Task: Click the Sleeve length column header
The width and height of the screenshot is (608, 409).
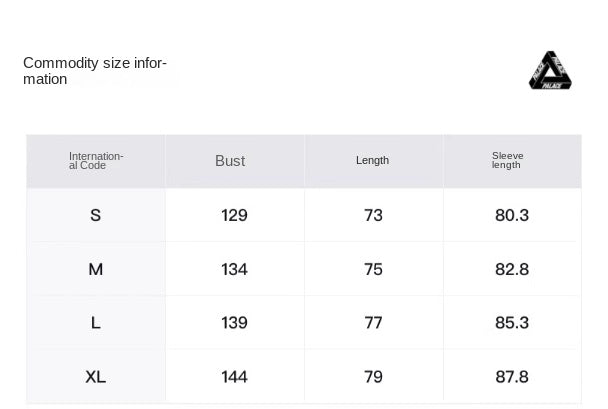Action: pyautogui.click(x=508, y=161)
